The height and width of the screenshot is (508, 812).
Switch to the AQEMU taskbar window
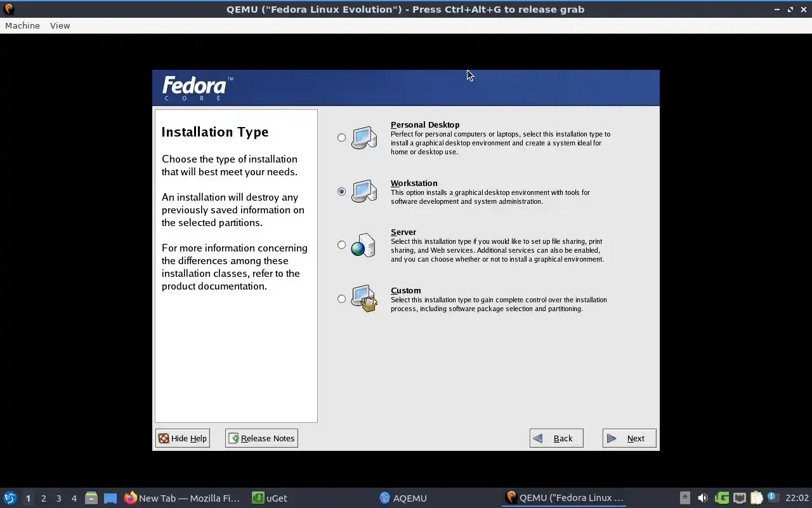click(403, 498)
